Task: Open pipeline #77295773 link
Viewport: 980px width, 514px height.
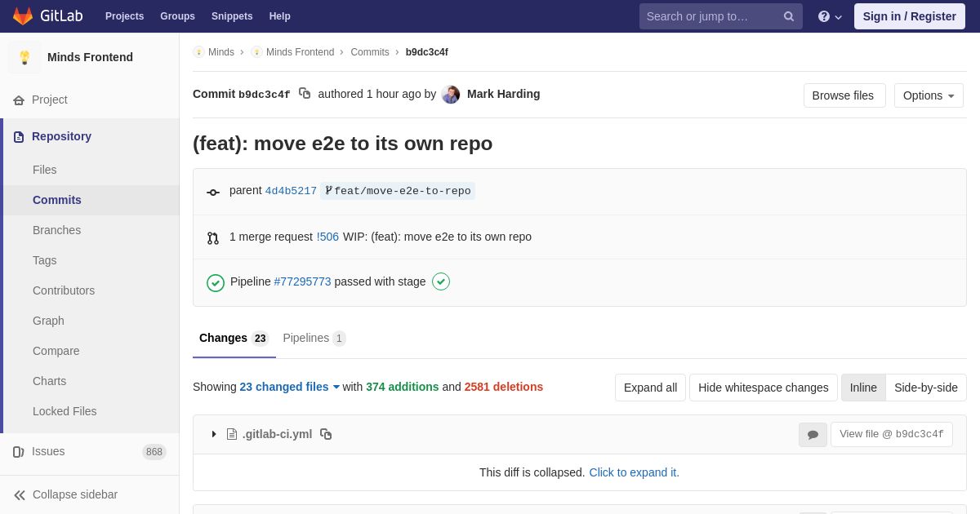Action: (x=302, y=281)
